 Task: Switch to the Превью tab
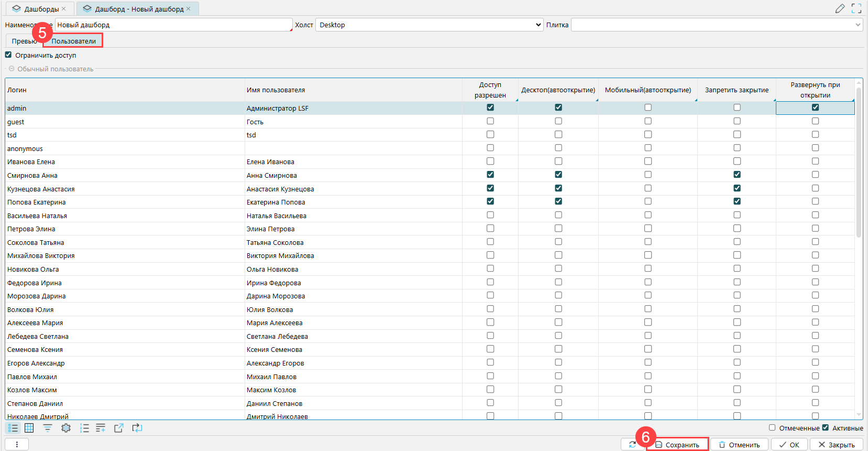24,41
